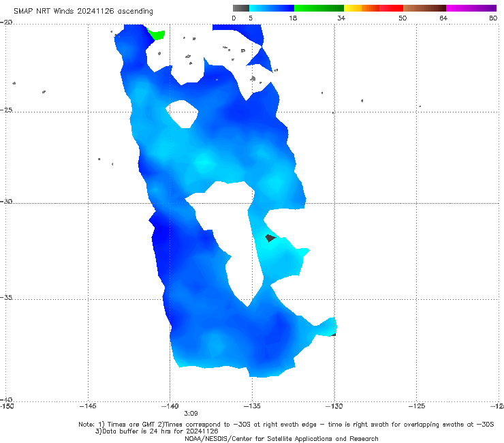
Task: Click the longitude label '-135'
Action: [x=252, y=406]
